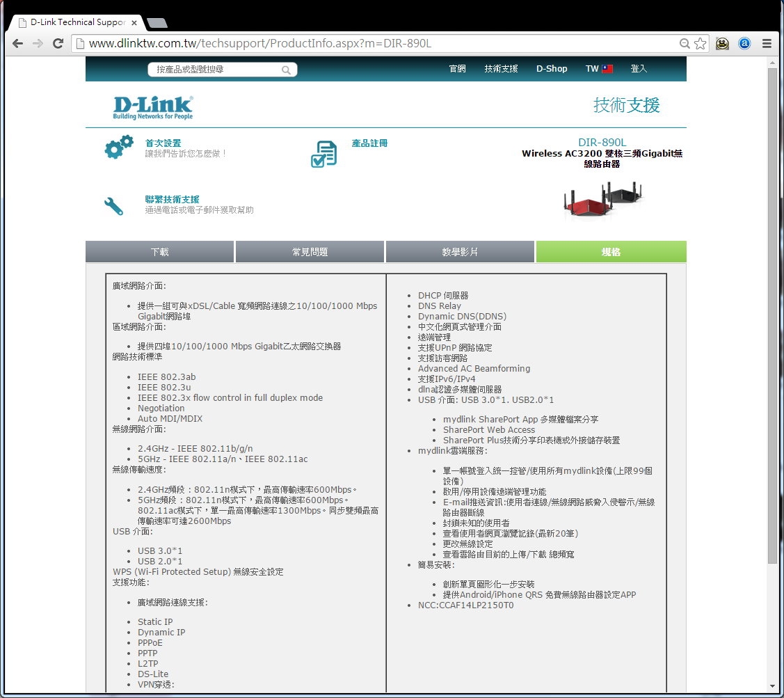Screen dimensions: 784x698
Task: Click the '2.4GHz - IEEE 802.11b/g/n' item
Action: (x=195, y=448)
